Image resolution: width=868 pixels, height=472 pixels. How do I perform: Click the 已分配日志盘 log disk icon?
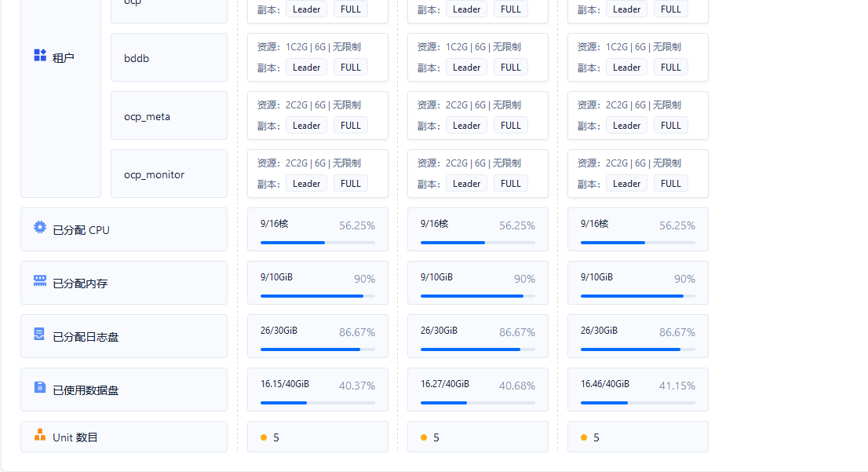39,334
